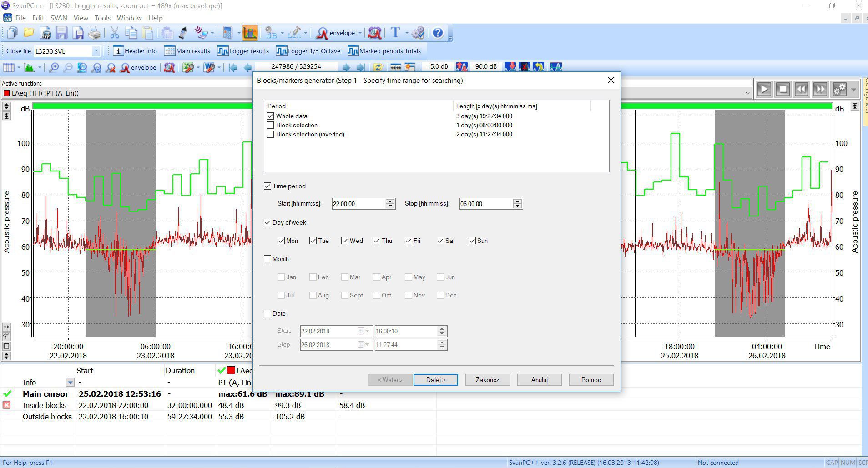Screen dimensions: 868x468
Task: Open the Tools menu
Action: [x=102, y=18]
